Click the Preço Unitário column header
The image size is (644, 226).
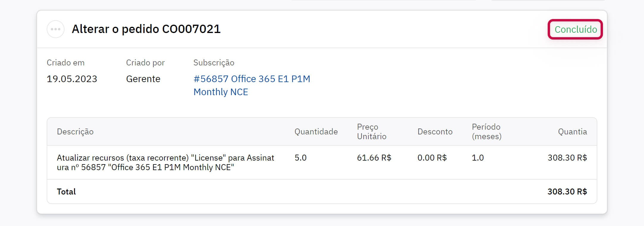(x=372, y=132)
